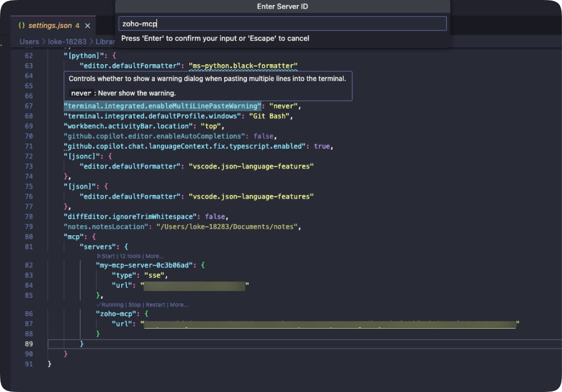The height and width of the screenshot is (392, 562).
Task: Click the "never" value on line 67
Action: point(283,106)
